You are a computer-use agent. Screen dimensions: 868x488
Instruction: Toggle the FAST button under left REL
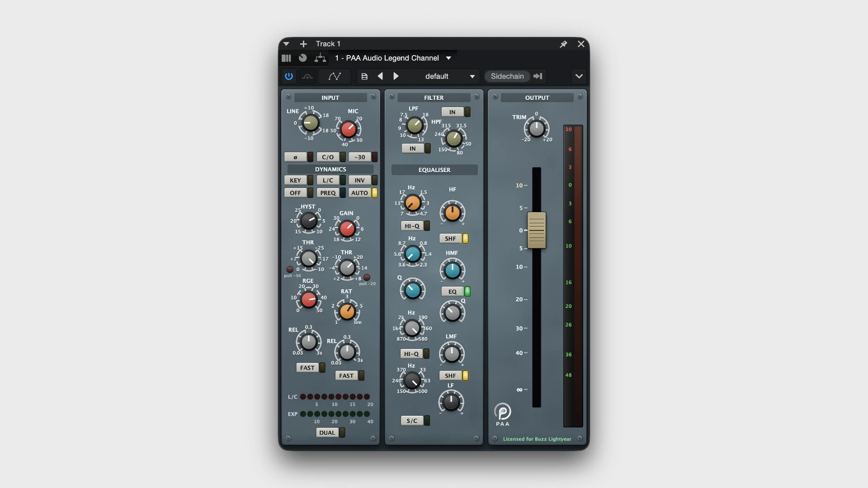tap(307, 368)
